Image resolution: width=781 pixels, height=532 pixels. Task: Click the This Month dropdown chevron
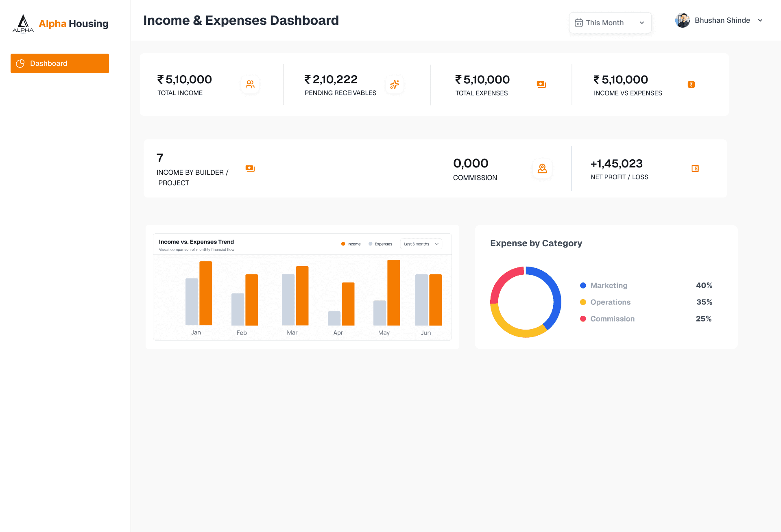click(641, 23)
